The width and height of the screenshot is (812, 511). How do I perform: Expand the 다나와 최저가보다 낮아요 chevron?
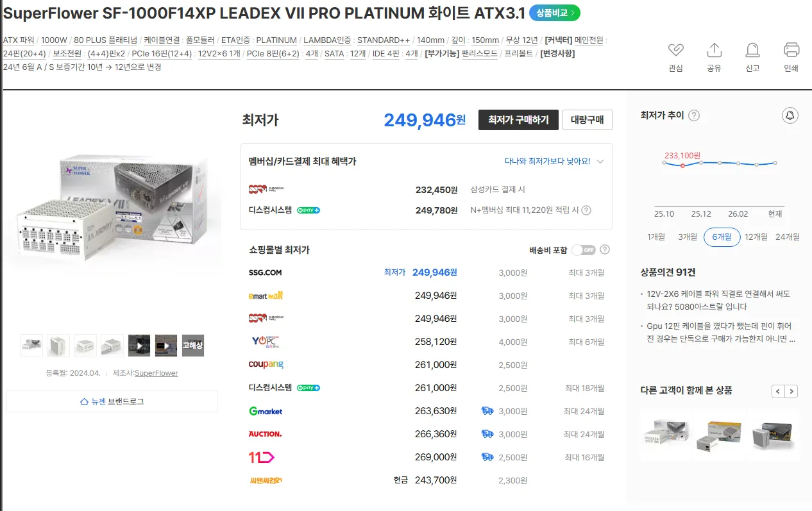[600, 162]
